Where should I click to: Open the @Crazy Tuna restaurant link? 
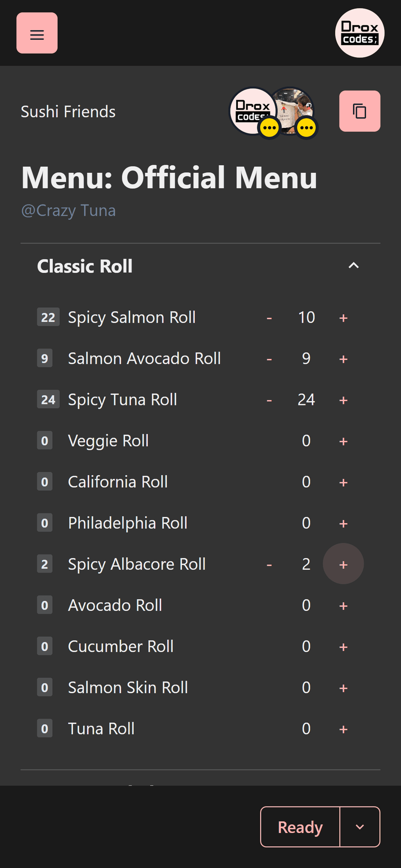coord(68,210)
